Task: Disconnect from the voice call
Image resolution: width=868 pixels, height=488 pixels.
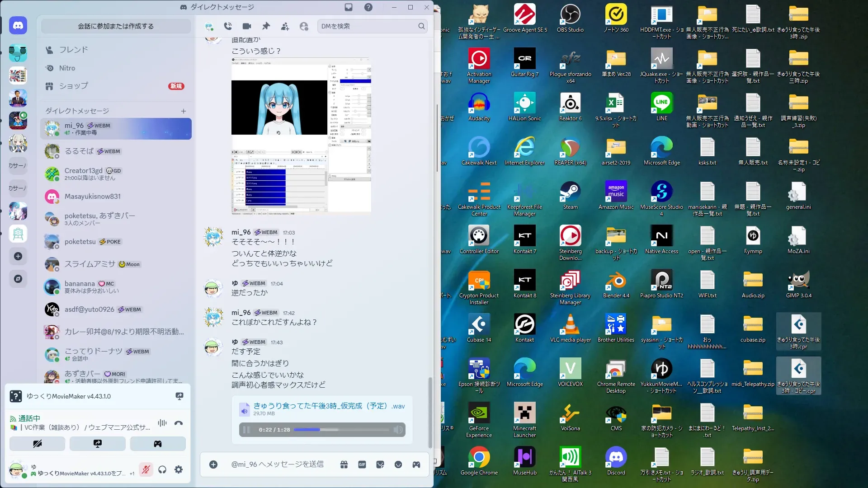Action: click(x=179, y=423)
